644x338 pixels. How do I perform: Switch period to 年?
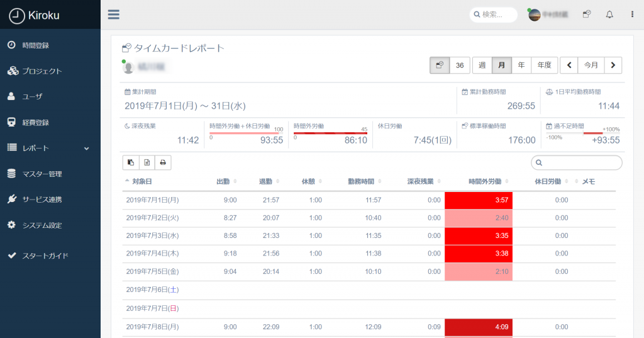click(521, 65)
